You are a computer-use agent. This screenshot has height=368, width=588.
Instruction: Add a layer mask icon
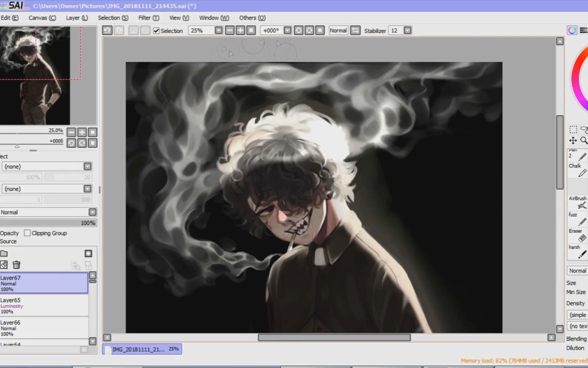click(x=88, y=254)
